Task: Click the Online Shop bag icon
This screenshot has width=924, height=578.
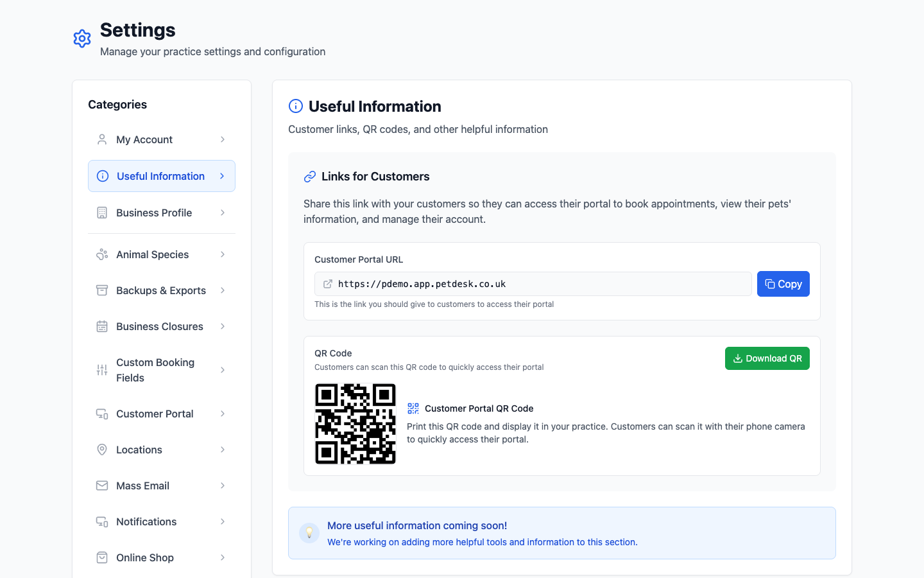Action: coord(102,557)
